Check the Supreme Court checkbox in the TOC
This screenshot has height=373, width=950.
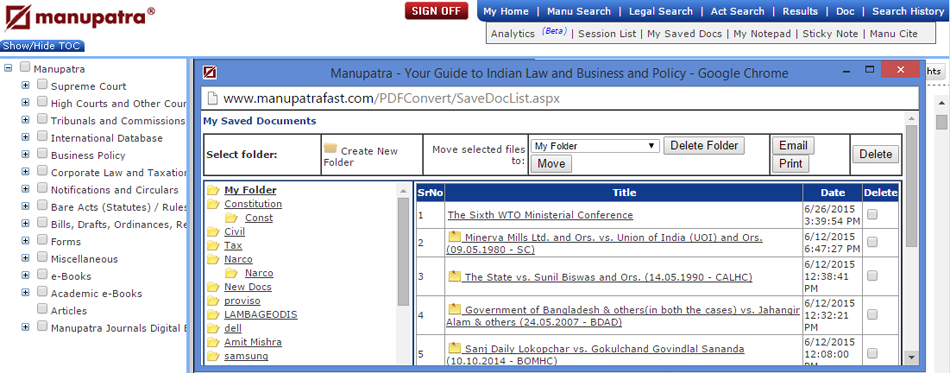42,85
